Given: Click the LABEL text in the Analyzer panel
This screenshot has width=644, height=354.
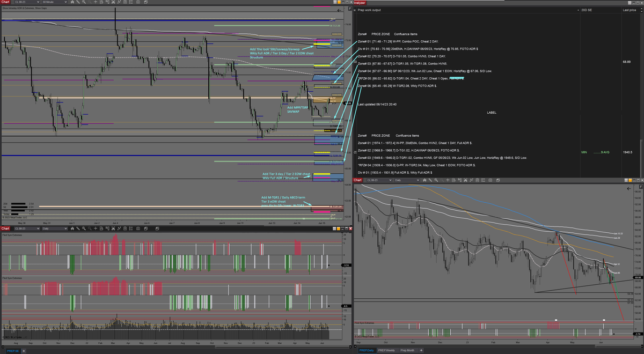Looking at the screenshot, I should coord(492,113).
